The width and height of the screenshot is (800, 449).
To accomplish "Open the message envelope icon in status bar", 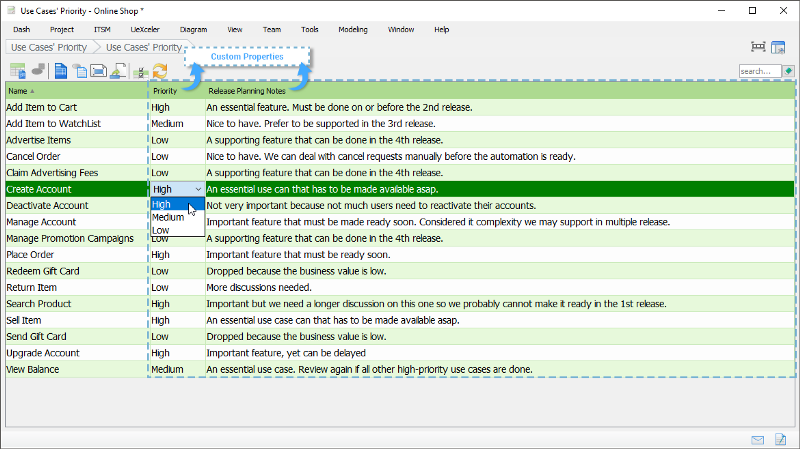I will tap(758, 439).
